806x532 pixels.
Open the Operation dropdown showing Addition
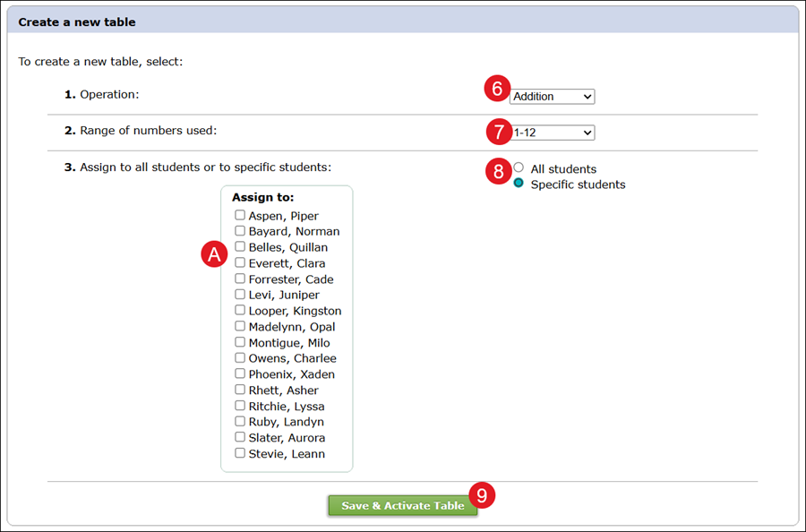click(552, 97)
